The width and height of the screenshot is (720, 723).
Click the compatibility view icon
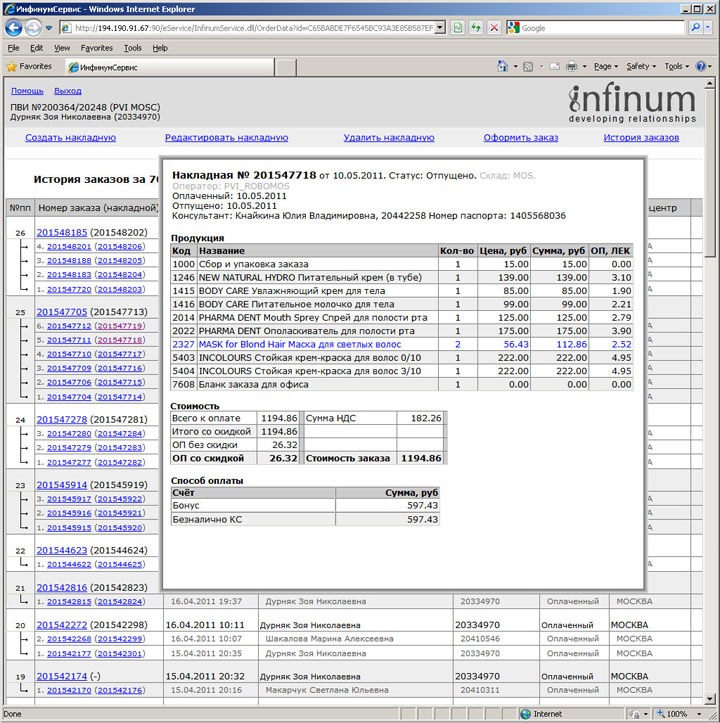(x=458, y=28)
